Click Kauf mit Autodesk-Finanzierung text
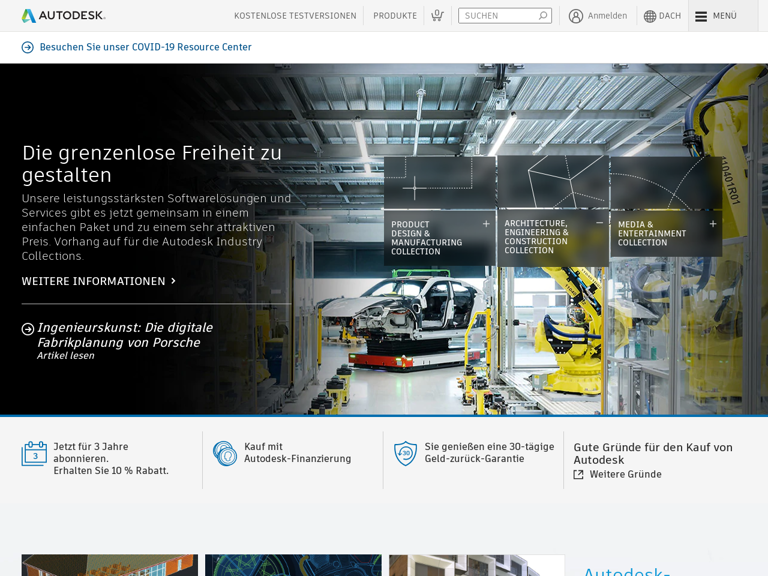The image size is (768, 576). click(298, 453)
